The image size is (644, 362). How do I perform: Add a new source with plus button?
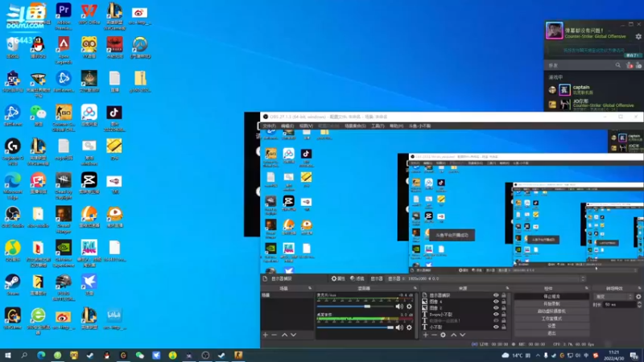tap(426, 335)
